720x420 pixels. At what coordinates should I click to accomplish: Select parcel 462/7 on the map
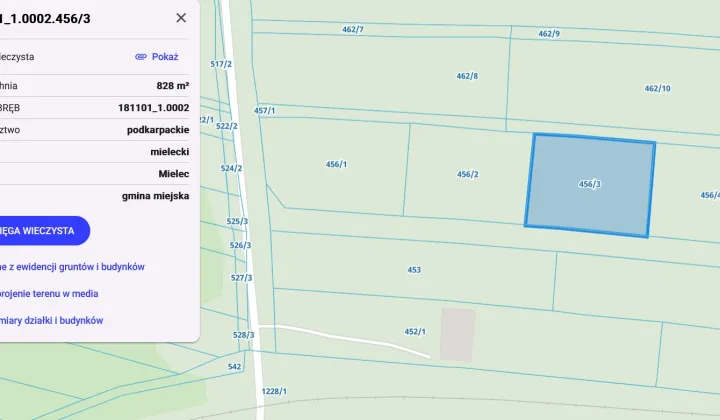tap(353, 29)
